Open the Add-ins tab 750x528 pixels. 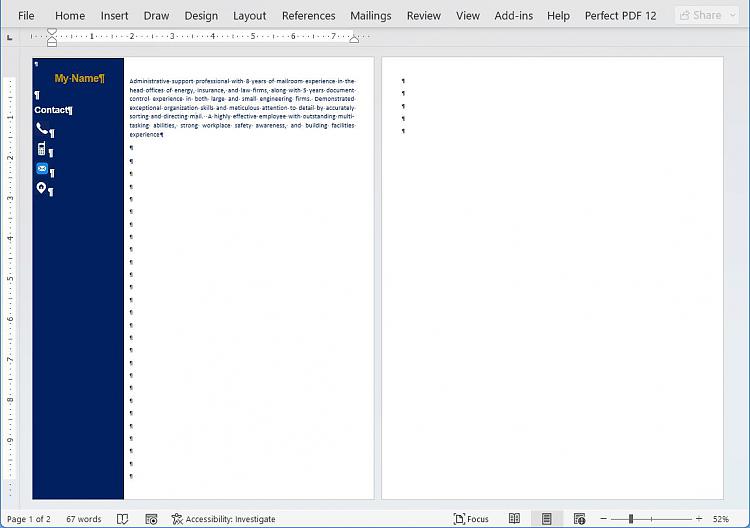(x=514, y=16)
